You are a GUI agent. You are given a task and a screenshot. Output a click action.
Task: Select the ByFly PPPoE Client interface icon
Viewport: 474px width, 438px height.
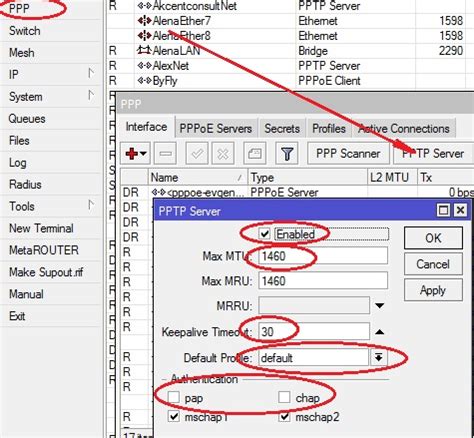144,81
